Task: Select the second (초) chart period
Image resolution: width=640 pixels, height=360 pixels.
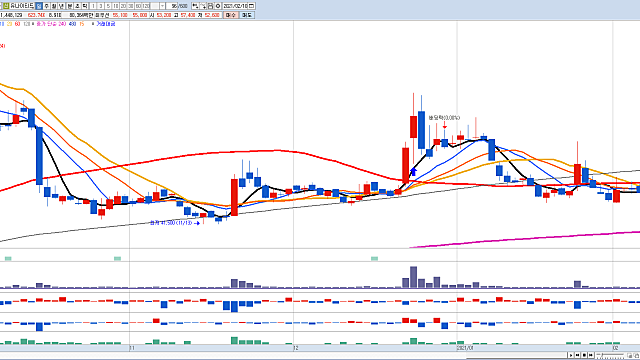Action: coord(77,6)
